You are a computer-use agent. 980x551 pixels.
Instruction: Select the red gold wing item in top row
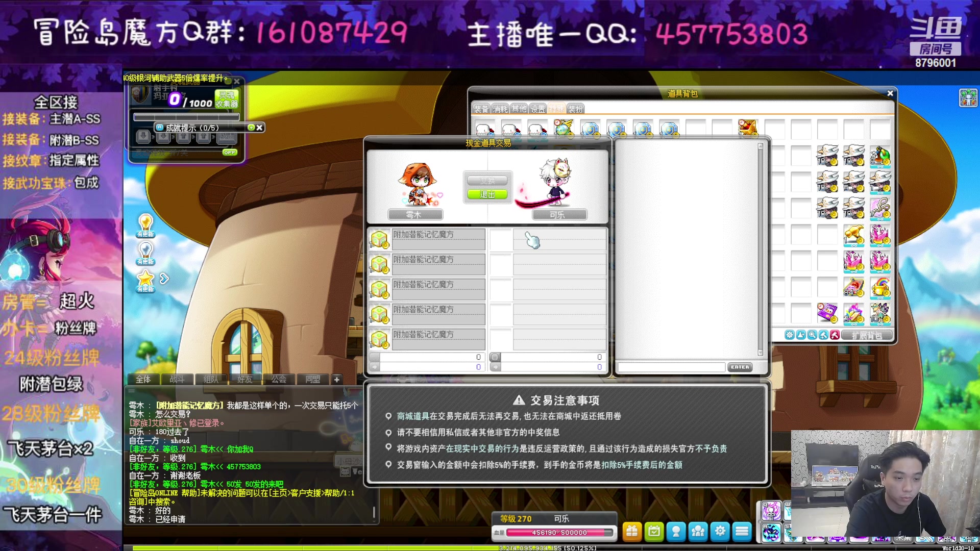click(748, 129)
